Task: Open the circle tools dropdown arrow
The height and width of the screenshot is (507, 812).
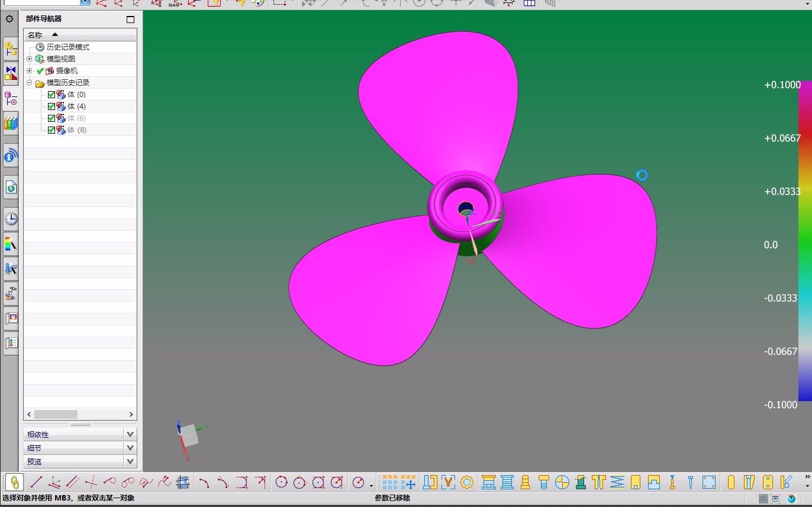Action: tap(371, 486)
